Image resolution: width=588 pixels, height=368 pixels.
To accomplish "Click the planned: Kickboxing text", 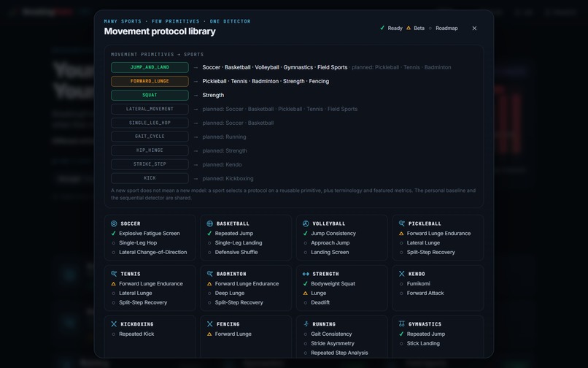I will pyautogui.click(x=228, y=178).
